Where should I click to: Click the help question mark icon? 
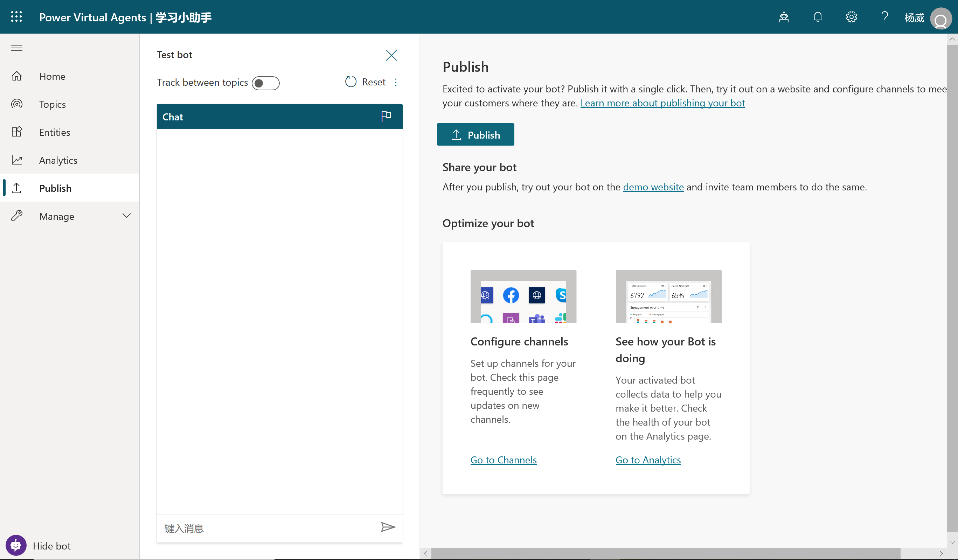point(884,17)
